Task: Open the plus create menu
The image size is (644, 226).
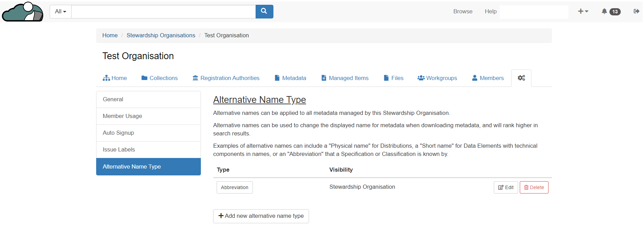Action: pyautogui.click(x=583, y=11)
